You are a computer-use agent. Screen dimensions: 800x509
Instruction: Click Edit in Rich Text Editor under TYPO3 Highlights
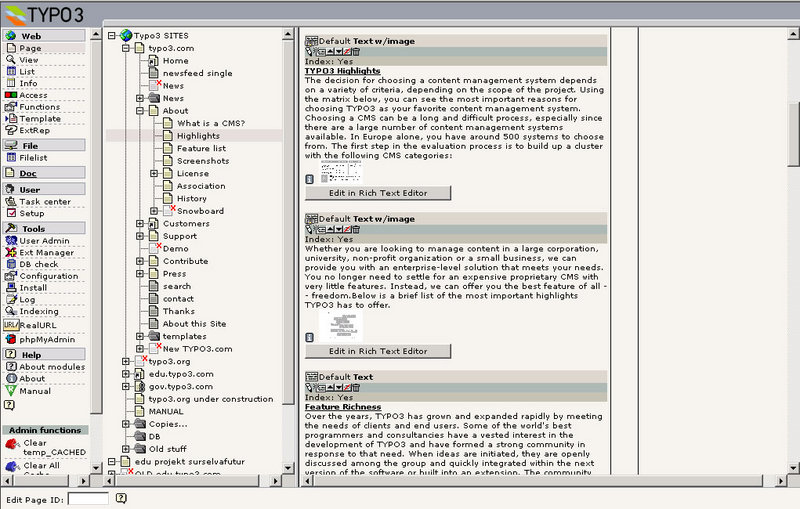point(378,193)
